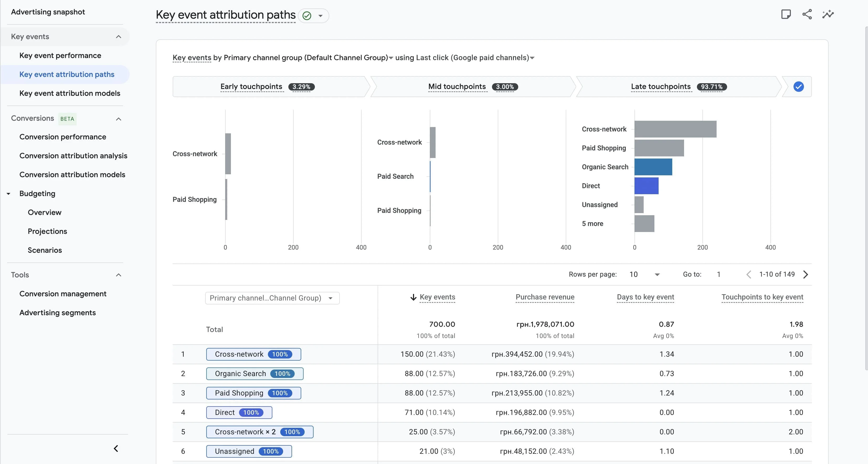This screenshot has height=464, width=868.
Task: Open the Primary channel group dimension dropdown
Action: coord(391,58)
